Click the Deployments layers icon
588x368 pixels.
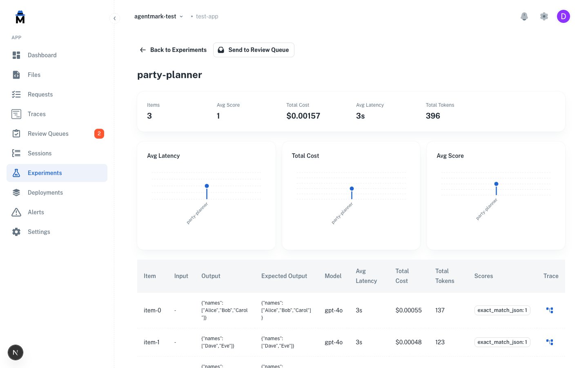coord(16,193)
